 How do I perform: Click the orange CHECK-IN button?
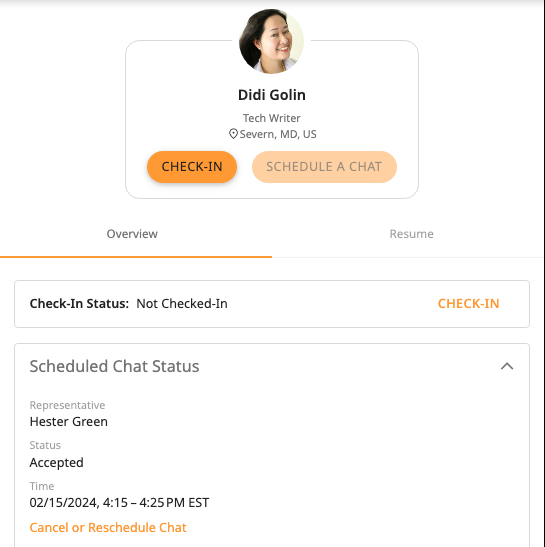tap(192, 167)
